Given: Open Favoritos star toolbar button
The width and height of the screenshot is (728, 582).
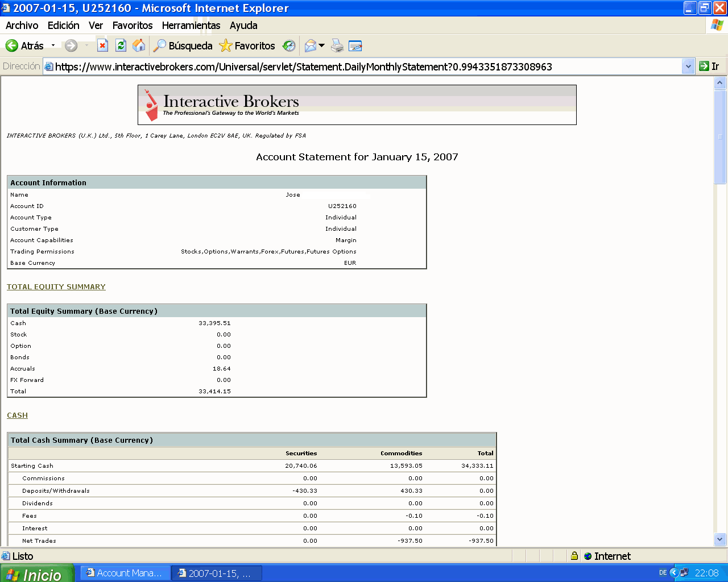Looking at the screenshot, I should point(247,46).
